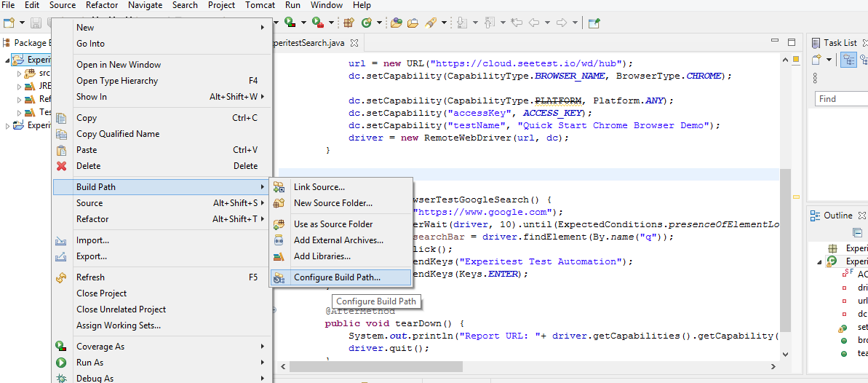Viewport: 868px width, 383px height.
Task: Open the Refactor menu in menu bar
Action: (102, 5)
